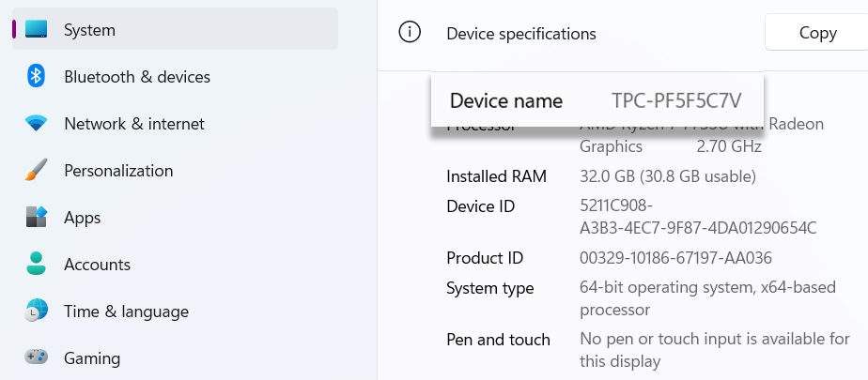868x380 pixels.
Task: Click the System monitor icon in sidebar
Action: pos(36,30)
